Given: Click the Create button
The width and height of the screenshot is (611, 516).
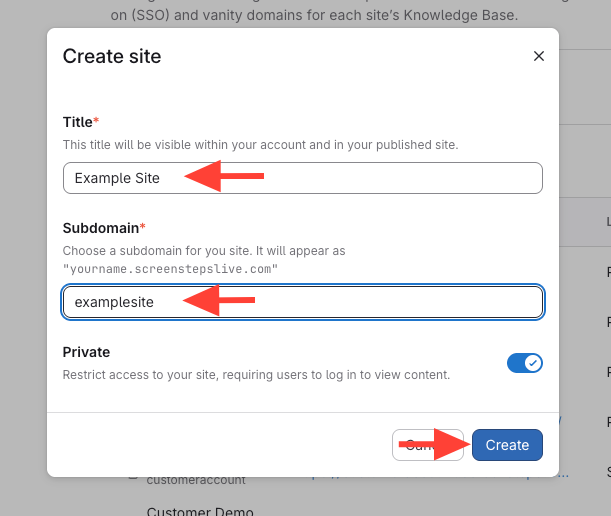Looking at the screenshot, I should point(507,445).
